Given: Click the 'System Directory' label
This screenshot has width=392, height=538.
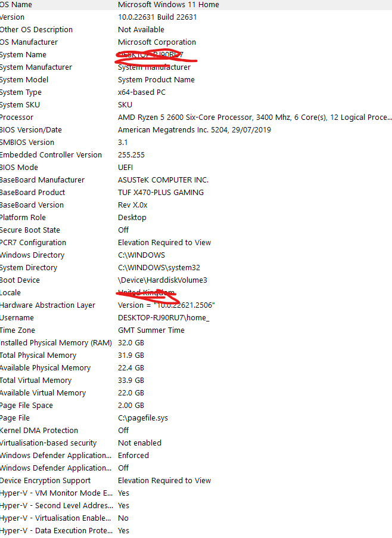Looking at the screenshot, I should click(29, 268).
